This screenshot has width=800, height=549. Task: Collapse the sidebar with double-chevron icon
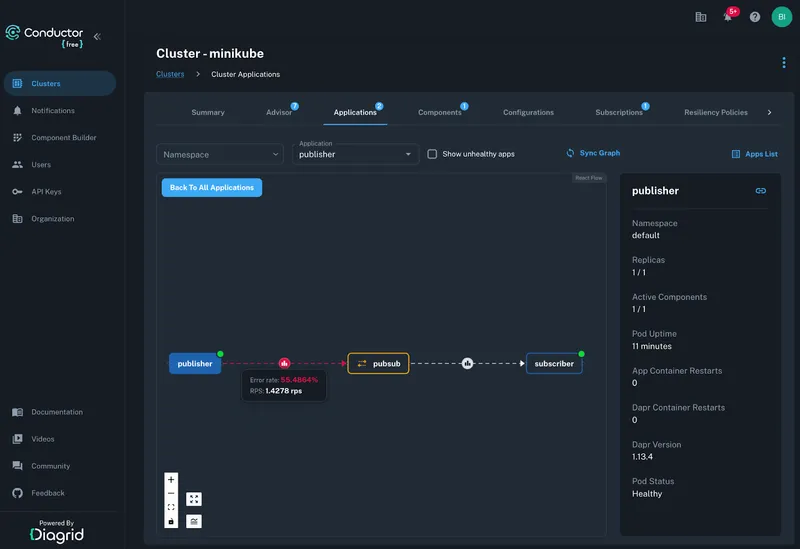[x=97, y=36]
